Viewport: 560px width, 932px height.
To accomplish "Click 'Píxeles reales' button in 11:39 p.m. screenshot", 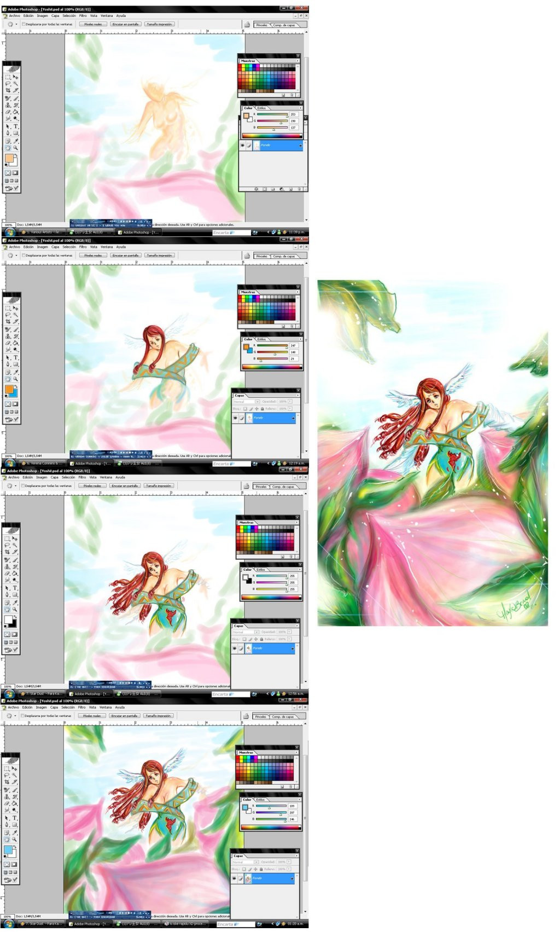I will pyautogui.click(x=93, y=24).
